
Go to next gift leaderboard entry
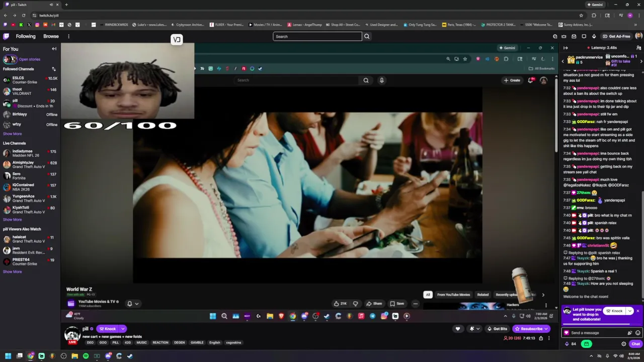(x=641, y=61)
